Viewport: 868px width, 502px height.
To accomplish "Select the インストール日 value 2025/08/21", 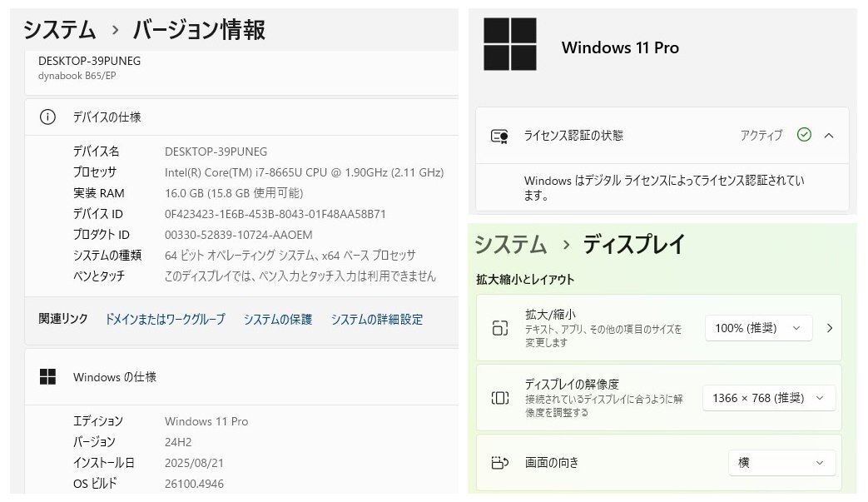I will point(194,463).
